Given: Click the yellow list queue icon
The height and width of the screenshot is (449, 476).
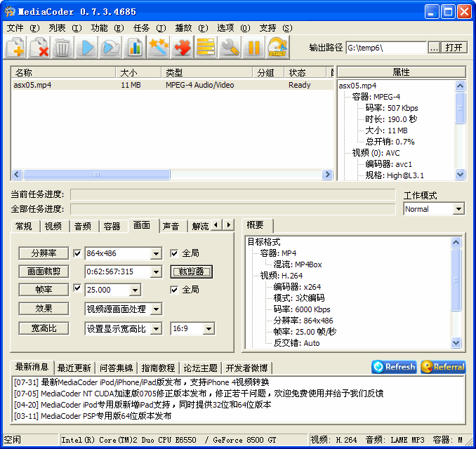Looking at the screenshot, I should [206, 47].
